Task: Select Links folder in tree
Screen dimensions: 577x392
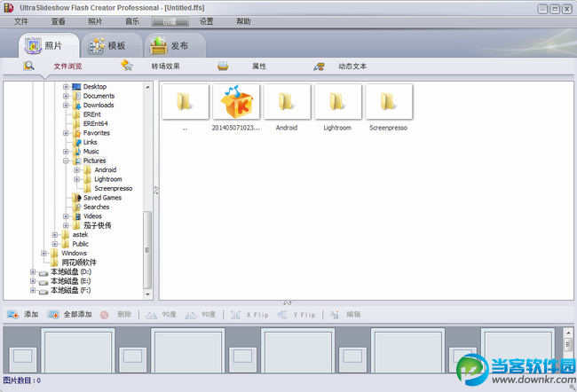Action: [91, 142]
